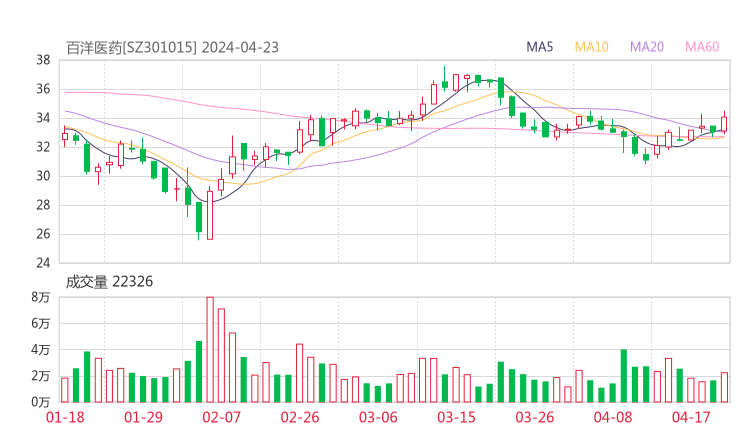
Task: Click the 01-18 date axis label
Action: click(x=65, y=417)
